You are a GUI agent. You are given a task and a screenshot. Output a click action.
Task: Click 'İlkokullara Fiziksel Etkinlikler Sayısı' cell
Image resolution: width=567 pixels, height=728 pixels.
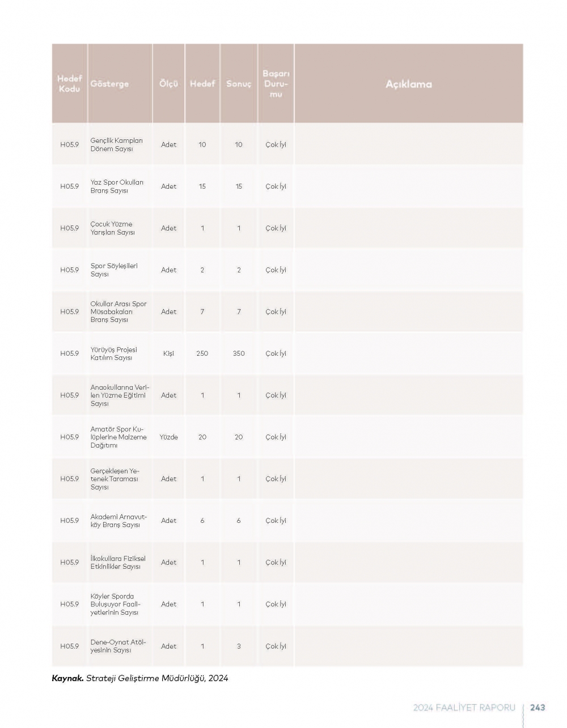tap(118, 563)
